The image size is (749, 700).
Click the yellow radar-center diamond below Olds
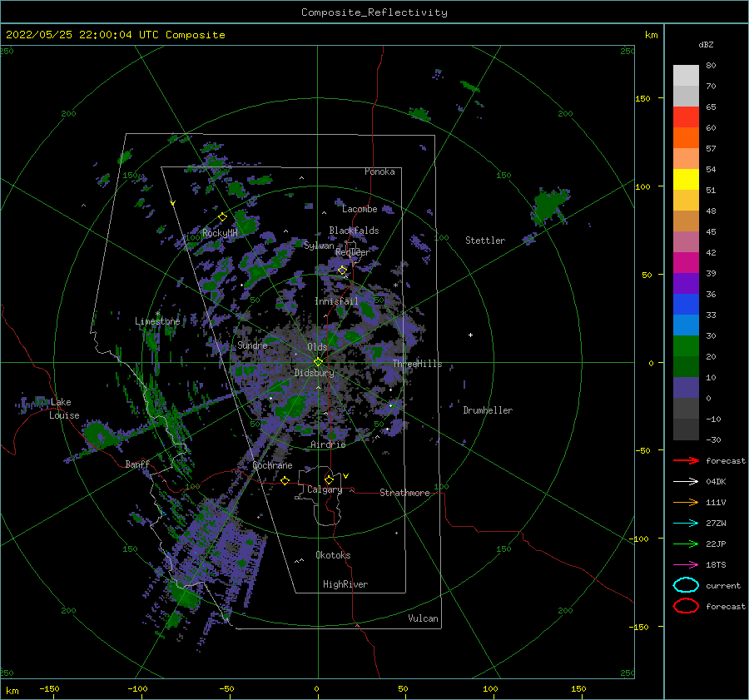318,362
